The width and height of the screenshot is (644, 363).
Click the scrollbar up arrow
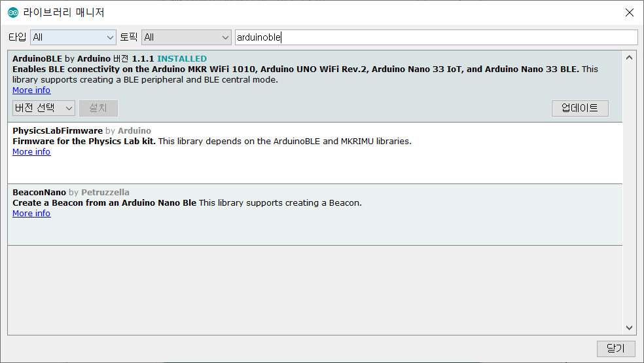(x=629, y=58)
